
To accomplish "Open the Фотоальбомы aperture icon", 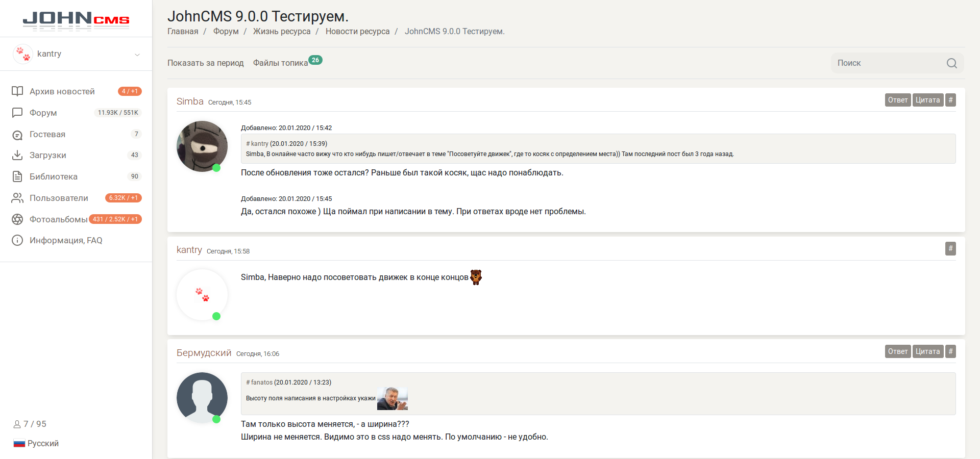I will (17, 219).
